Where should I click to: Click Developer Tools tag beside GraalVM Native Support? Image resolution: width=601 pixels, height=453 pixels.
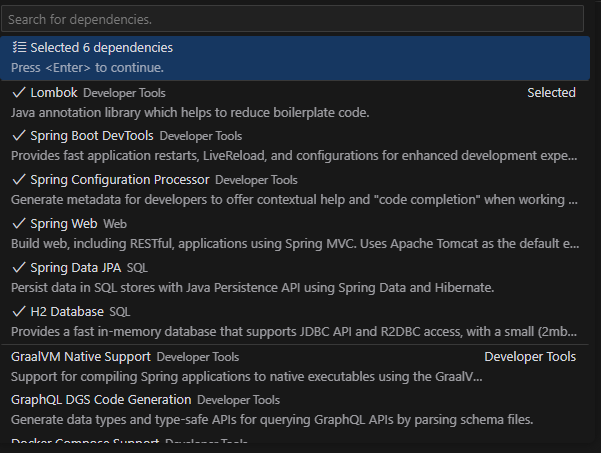[x=198, y=357]
